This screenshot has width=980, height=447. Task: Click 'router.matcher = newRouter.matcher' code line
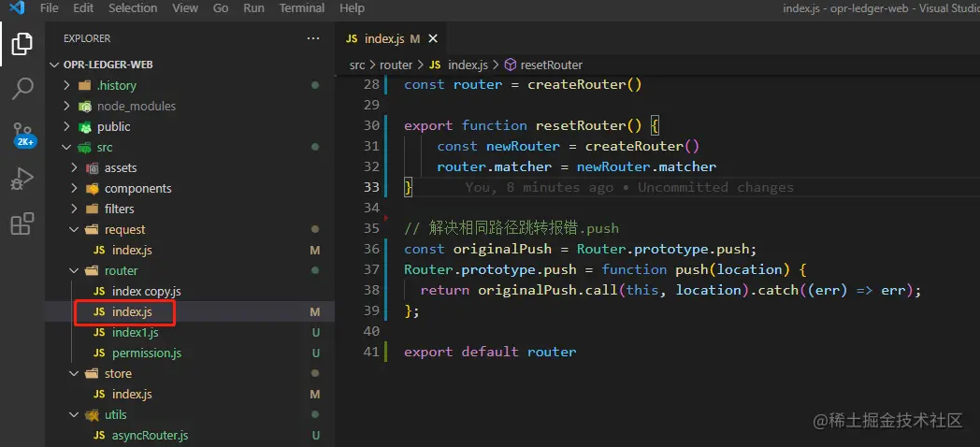576,166
